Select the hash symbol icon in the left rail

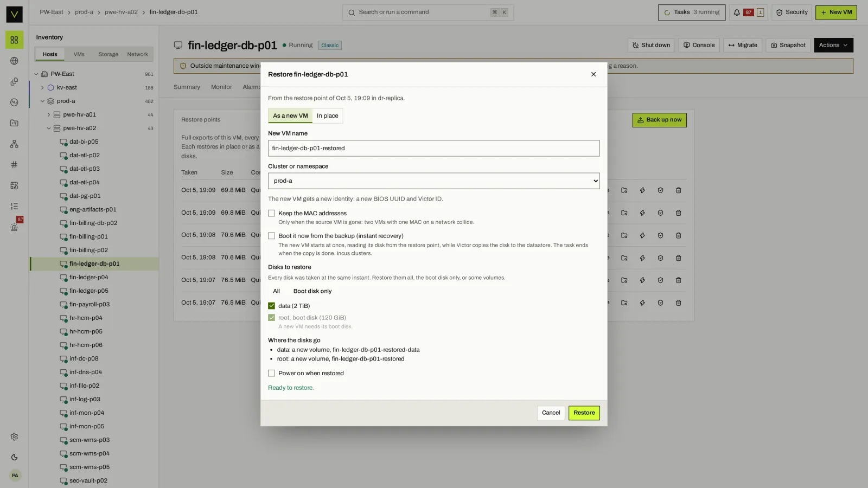tap(14, 165)
